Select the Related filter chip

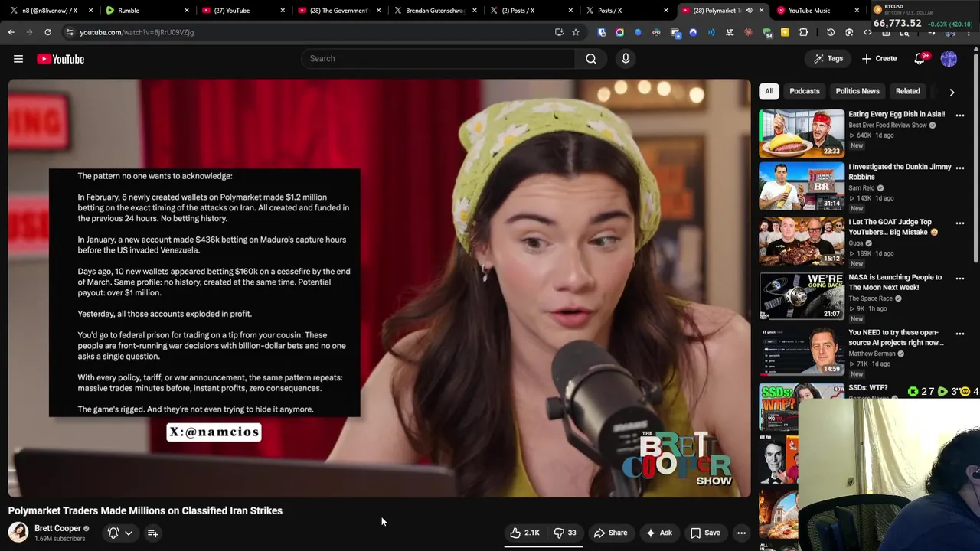pos(907,91)
